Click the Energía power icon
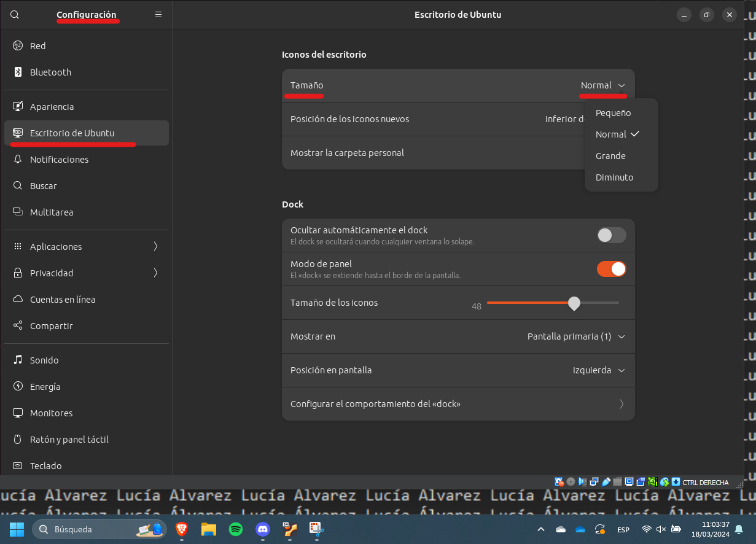 pyautogui.click(x=18, y=386)
